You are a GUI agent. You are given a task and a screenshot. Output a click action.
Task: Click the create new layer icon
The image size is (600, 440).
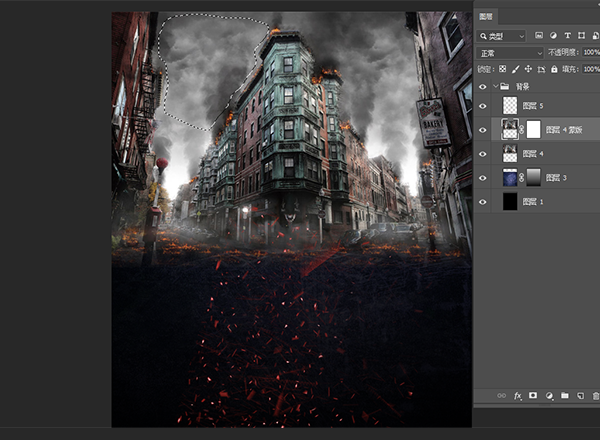[579, 396]
